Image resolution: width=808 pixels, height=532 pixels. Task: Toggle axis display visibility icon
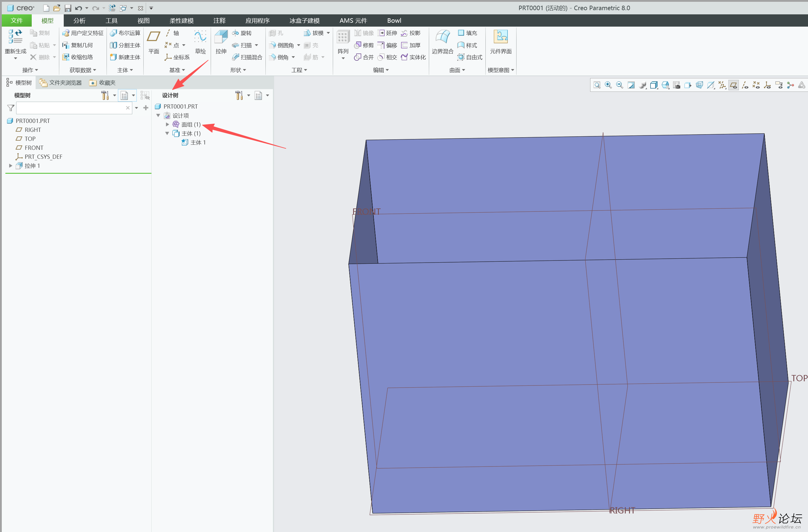click(745, 85)
